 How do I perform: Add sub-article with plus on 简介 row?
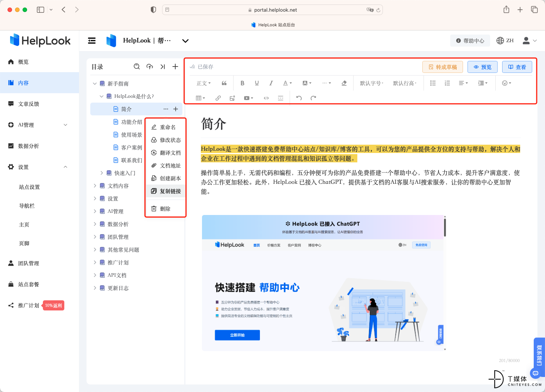click(176, 109)
